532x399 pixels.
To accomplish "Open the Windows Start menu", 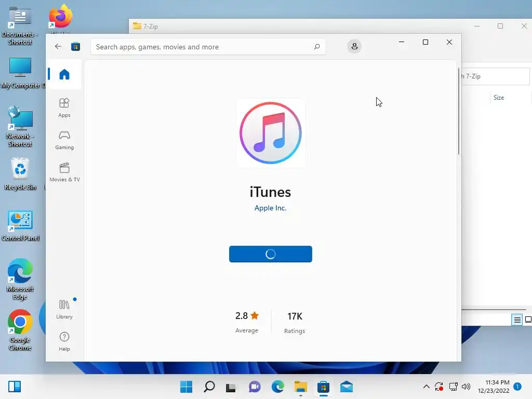I will tap(187, 387).
